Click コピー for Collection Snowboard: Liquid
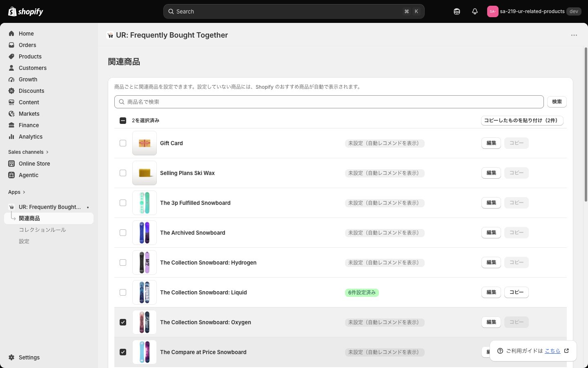 tap(517, 292)
